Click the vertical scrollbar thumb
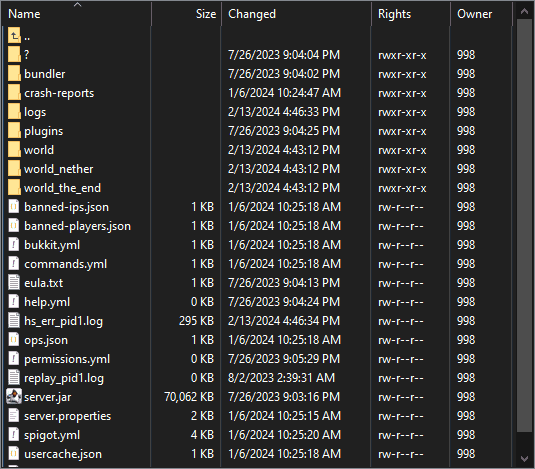 point(524,225)
